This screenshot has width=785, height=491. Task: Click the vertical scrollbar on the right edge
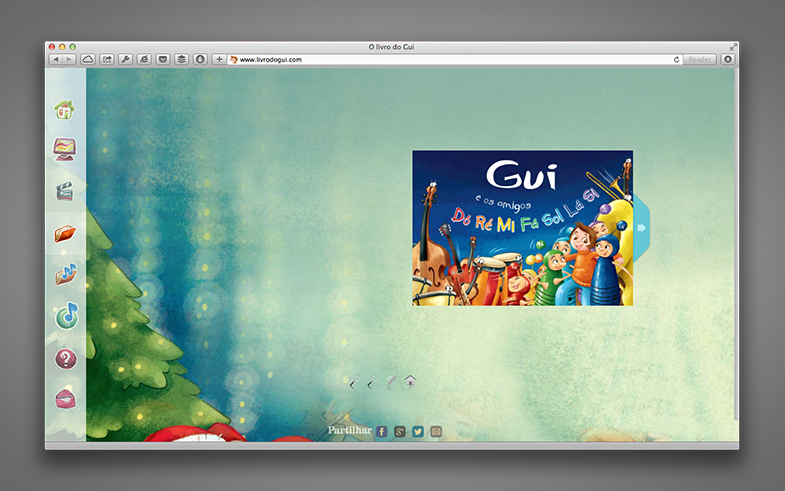coord(736,245)
